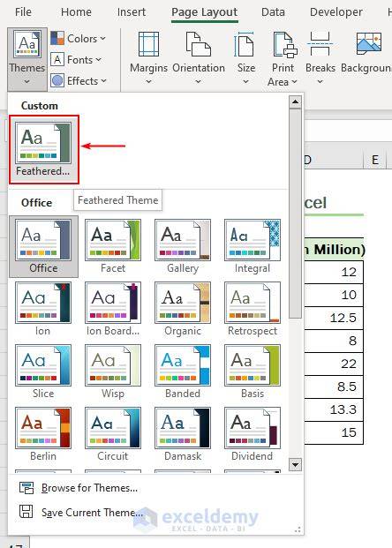Click the theme gallery scrollbar thumb
Screen dimensions: 392x548
pos(295,214)
